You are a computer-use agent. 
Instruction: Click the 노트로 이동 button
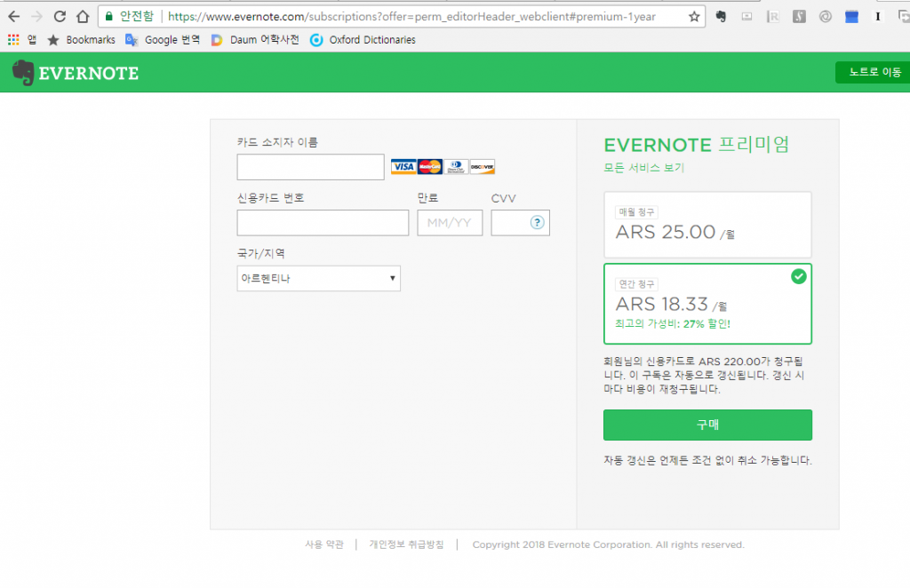coord(874,73)
